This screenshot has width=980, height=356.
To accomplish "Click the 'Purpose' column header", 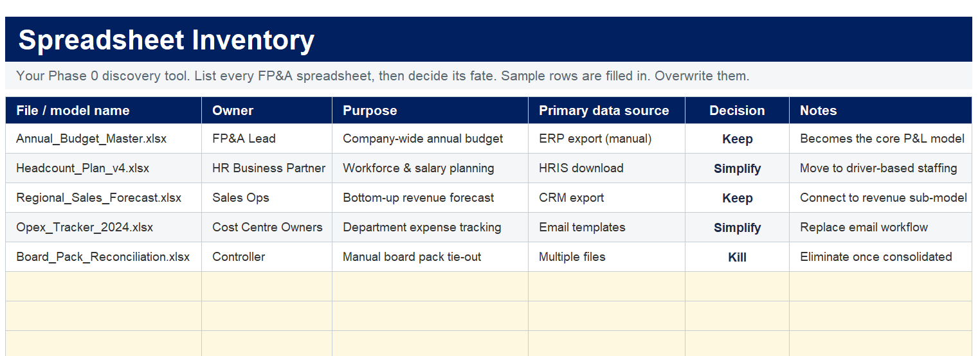I will point(430,111).
